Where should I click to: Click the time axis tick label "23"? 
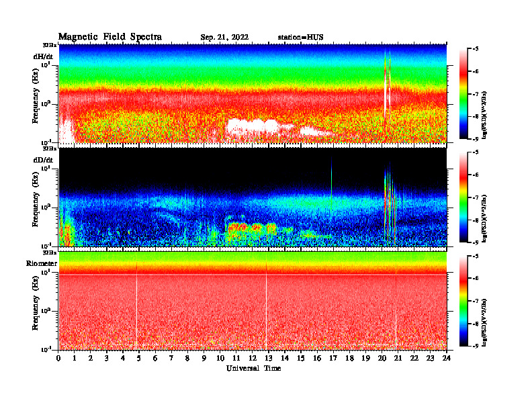(430, 358)
